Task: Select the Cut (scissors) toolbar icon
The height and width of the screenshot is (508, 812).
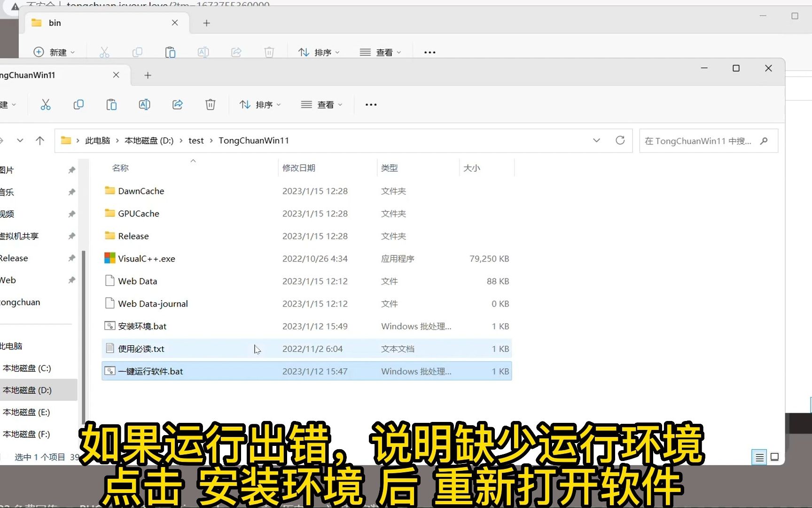Action: tap(46, 104)
